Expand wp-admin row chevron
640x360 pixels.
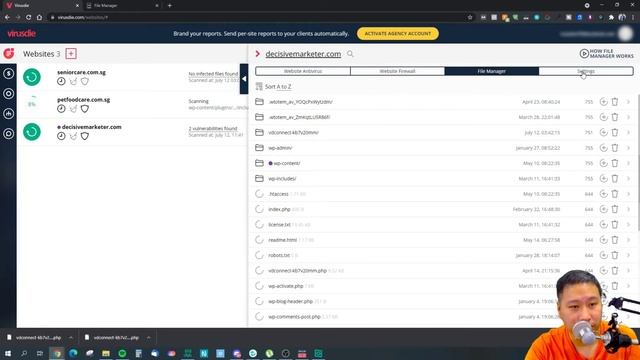click(x=629, y=148)
